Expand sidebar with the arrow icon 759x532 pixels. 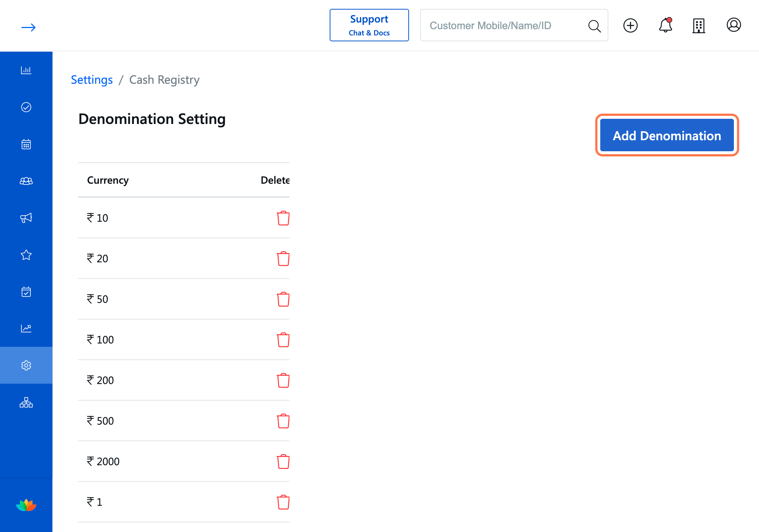[x=28, y=27]
